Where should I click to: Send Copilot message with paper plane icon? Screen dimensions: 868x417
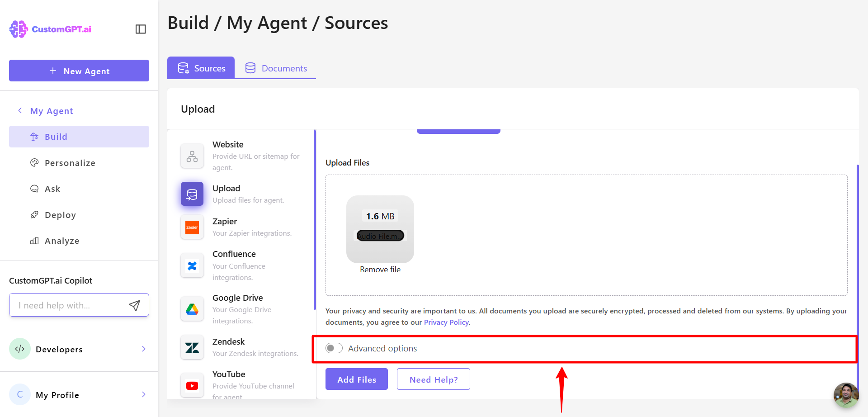(135, 305)
